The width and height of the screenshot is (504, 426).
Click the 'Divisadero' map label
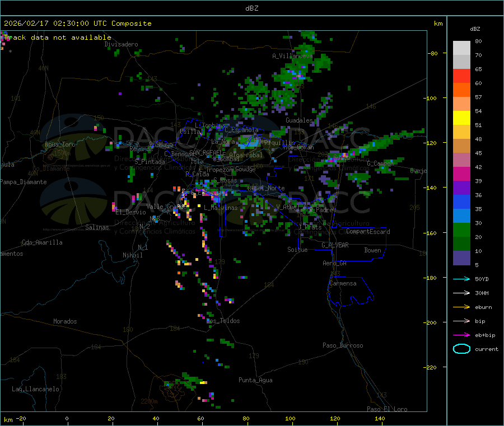pos(121,44)
